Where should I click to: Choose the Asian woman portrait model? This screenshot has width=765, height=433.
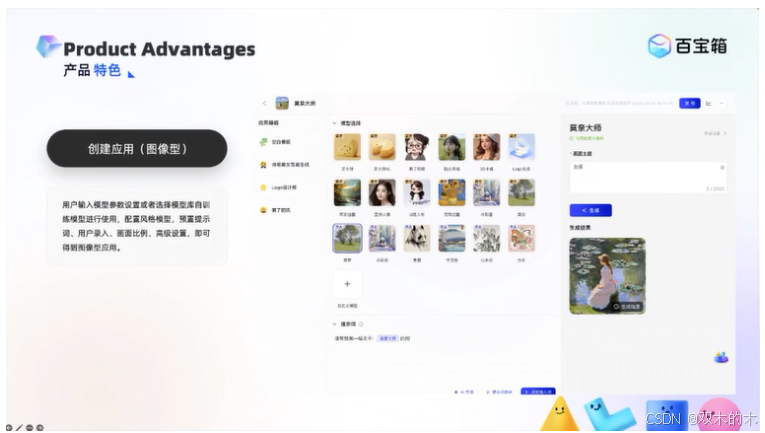click(382, 193)
